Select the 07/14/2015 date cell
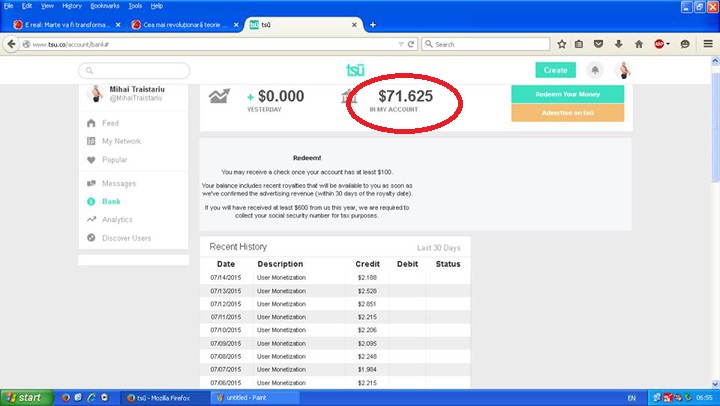The width and height of the screenshot is (720, 406). [225, 277]
